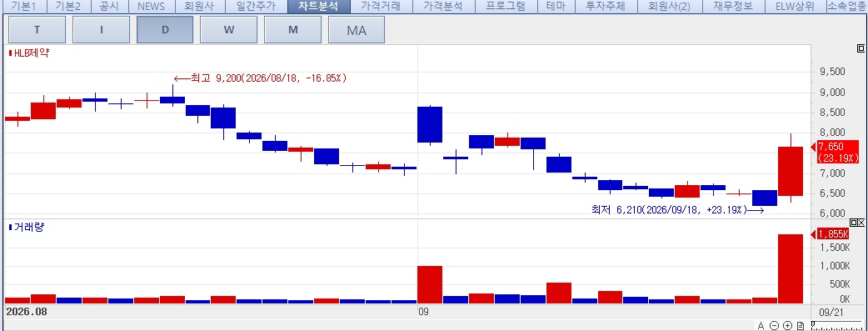Switch to the 테마 tab

[x=556, y=7]
